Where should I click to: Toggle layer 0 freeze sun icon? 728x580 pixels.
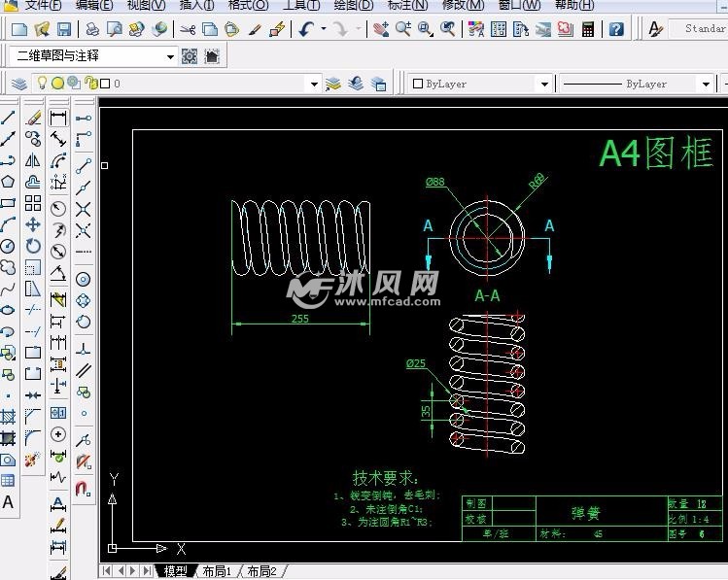pos(58,84)
